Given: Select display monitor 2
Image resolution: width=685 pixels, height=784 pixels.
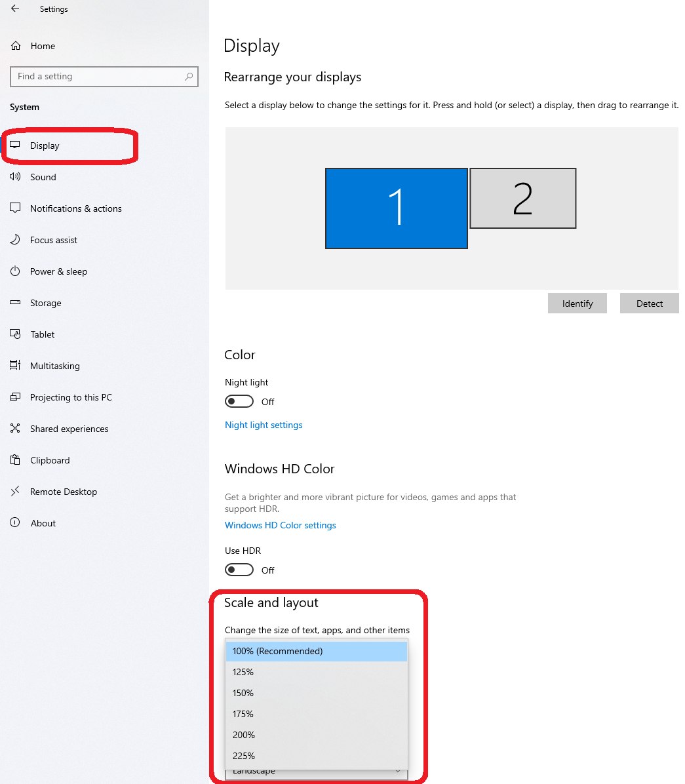Looking at the screenshot, I should click(523, 199).
